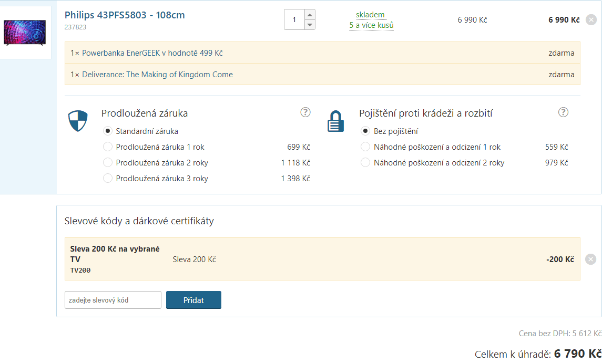Click the Přidat button
This screenshot has height=364, width=602.
[x=193, y=300]
